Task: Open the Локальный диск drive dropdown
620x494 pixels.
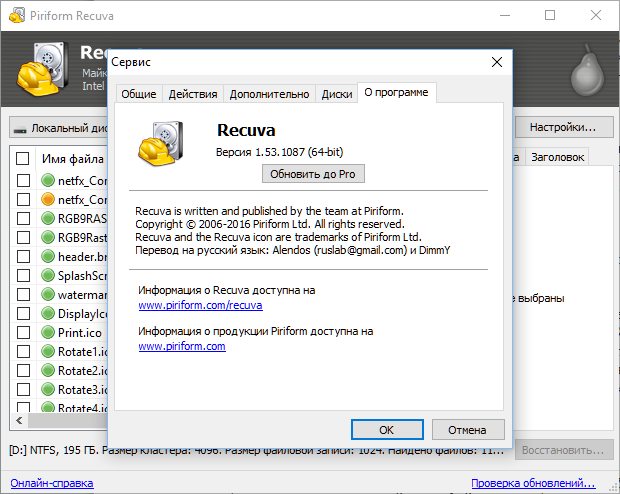Action: click(x=59, y=128)
